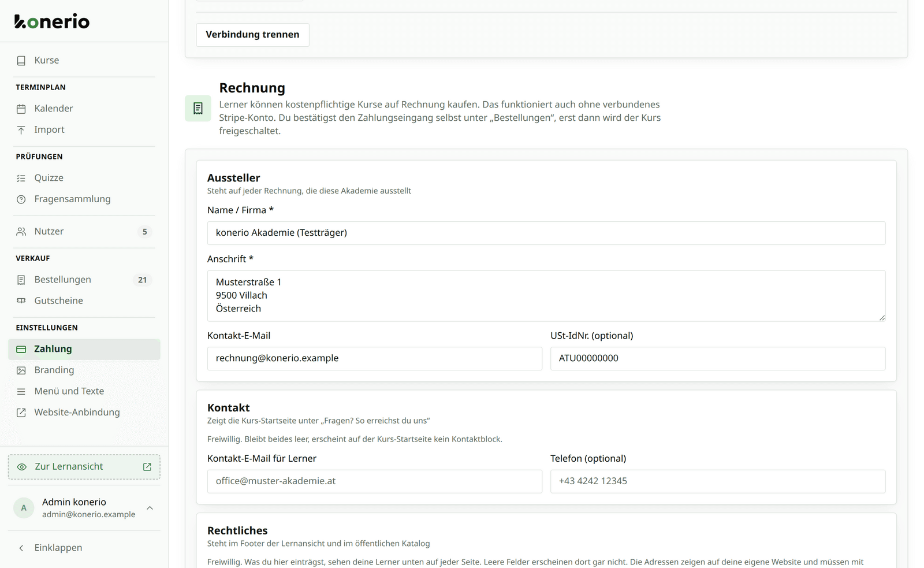Viewport: 924px width, 568px height.
Task: Click the PRÜFUNGEN sidebar section label
Action: [39, 157]
